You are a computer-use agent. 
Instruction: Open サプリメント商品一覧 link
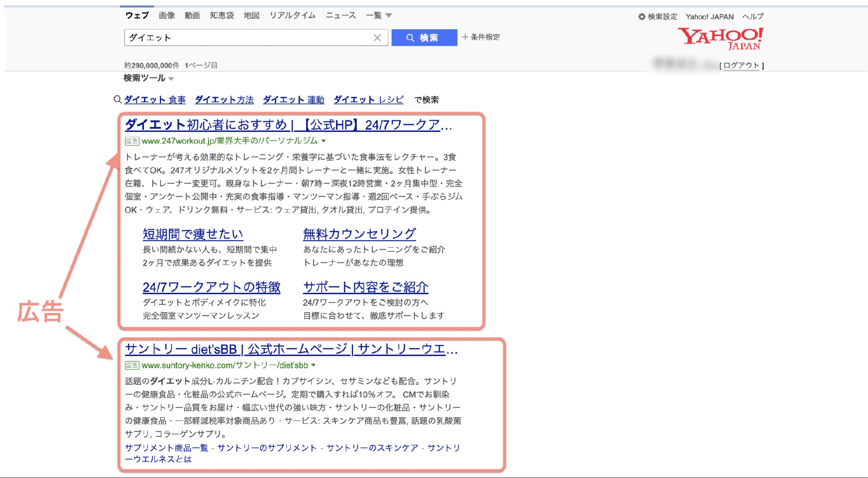tap(166, 448)
